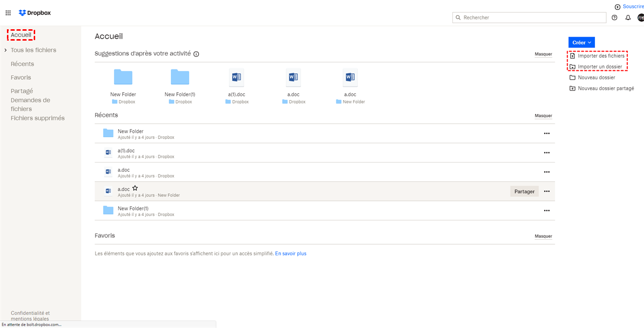Click the Dropbox logo
The height and width of the screenshot is (328, 644).
tap(35, 13)
